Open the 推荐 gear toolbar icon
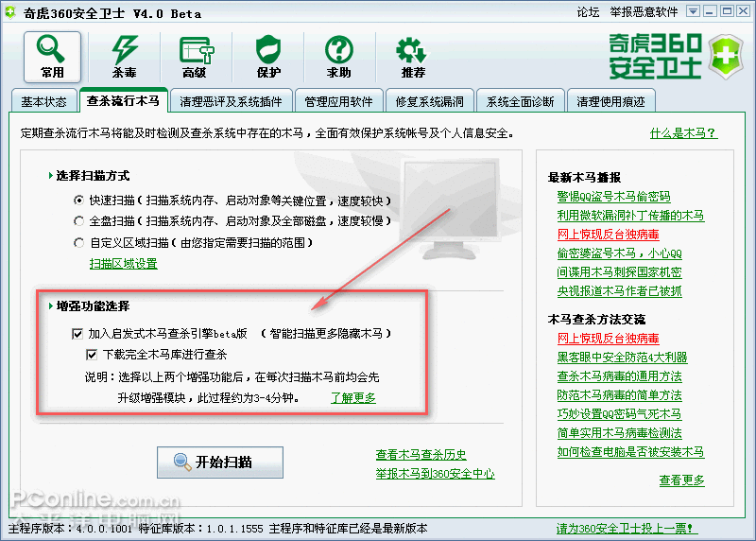 pos(413,57)
